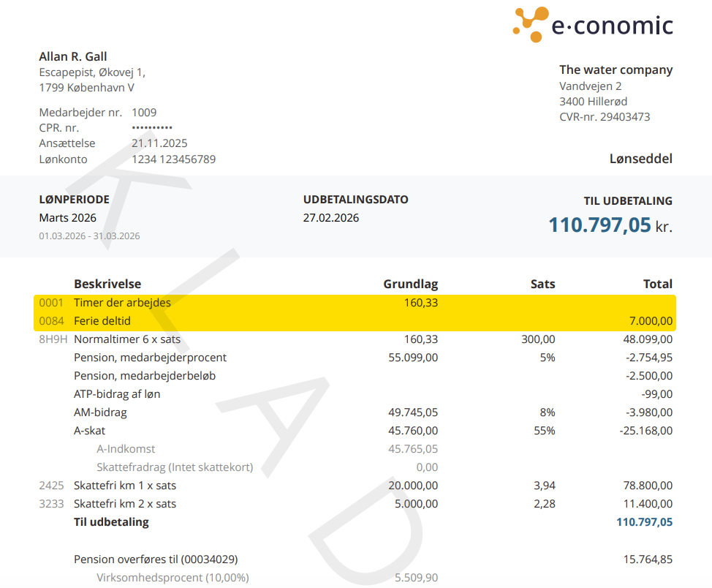Screen dimensions: 712x588
Task: Click blue table total 110.797,05
Action: tap(644, 522)
